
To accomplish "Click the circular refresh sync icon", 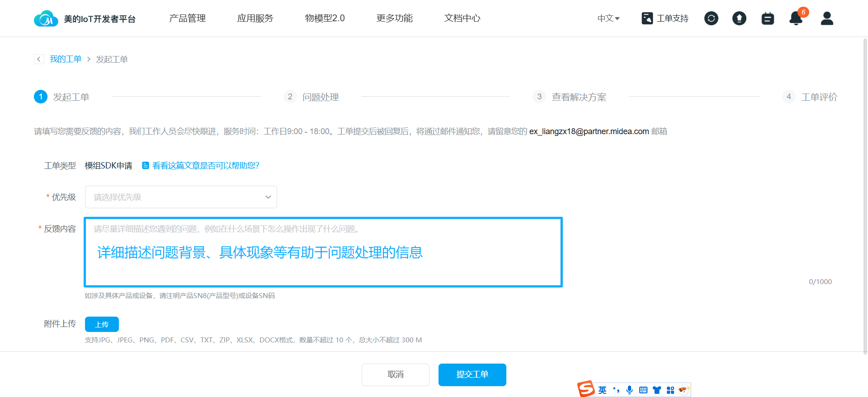I will tap(711, 19).
